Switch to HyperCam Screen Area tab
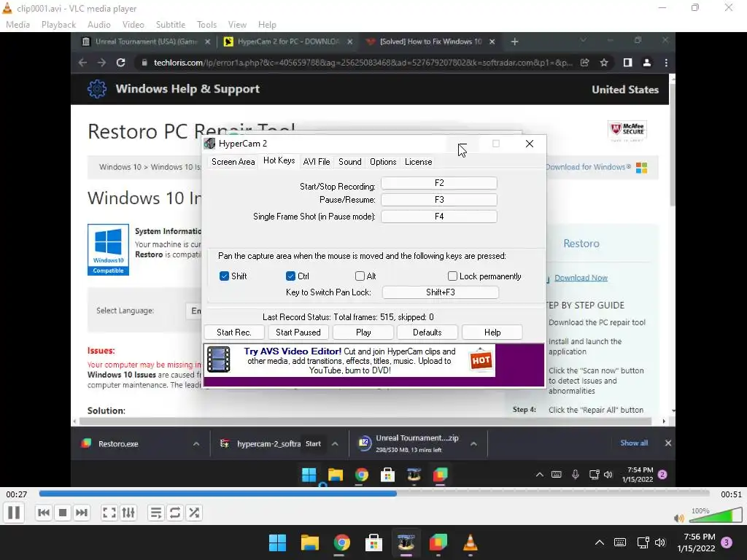The width and height of the screenshot is (747, 560). 233,162
